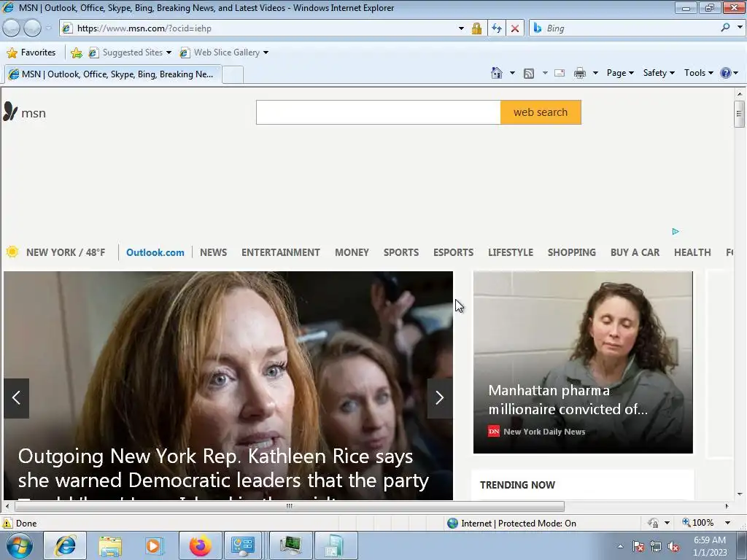Go to SPORTS section

pos(401,252)
